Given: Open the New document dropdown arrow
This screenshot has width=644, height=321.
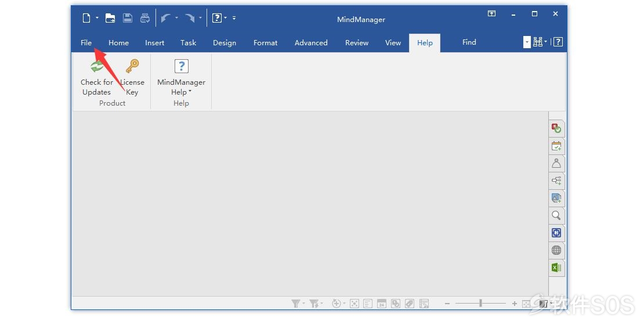Looking at the screenshot, I should tap(97, 17).
